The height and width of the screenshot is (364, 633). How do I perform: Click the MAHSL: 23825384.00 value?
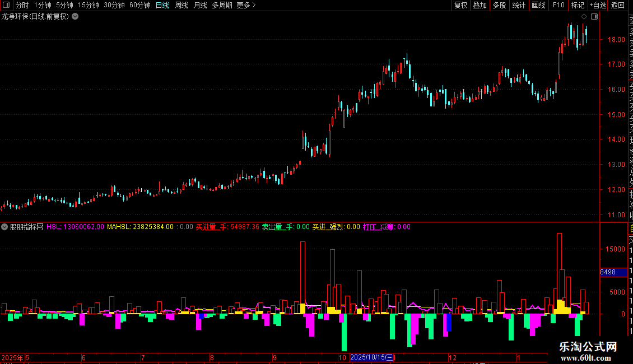140,227
